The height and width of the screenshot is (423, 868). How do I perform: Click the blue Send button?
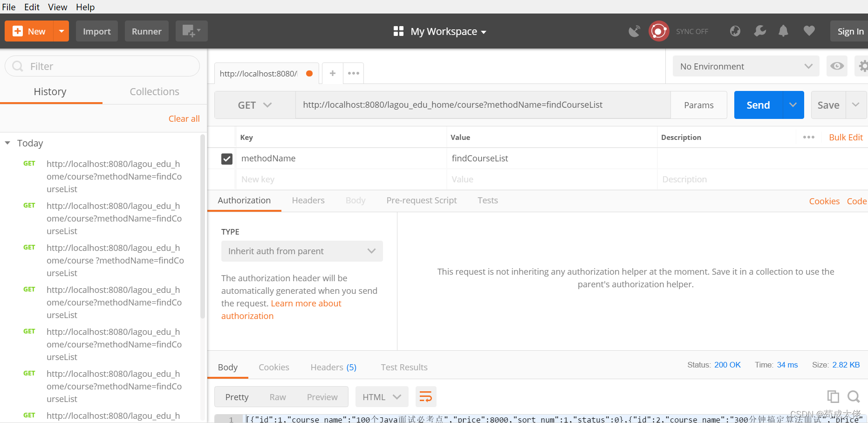pyautogui.click(x=759, y=105)
